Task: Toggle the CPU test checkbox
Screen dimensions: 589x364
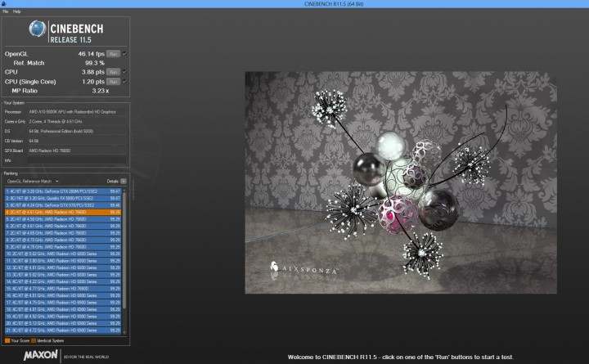Action: pos(124,72)
